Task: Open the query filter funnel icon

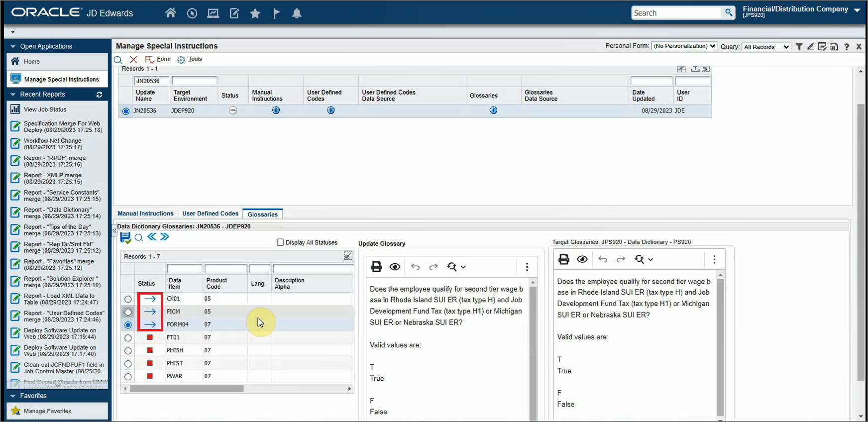Action: point(799,47)
